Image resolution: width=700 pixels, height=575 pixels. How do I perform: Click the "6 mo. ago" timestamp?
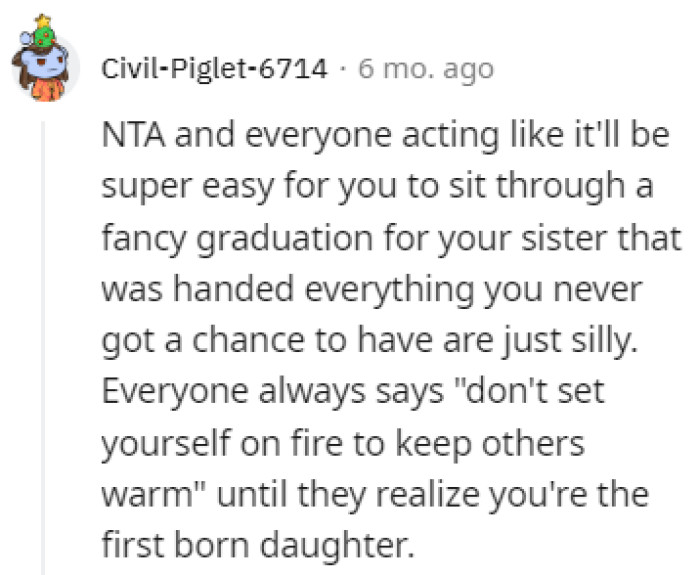[x=426, y=69]
